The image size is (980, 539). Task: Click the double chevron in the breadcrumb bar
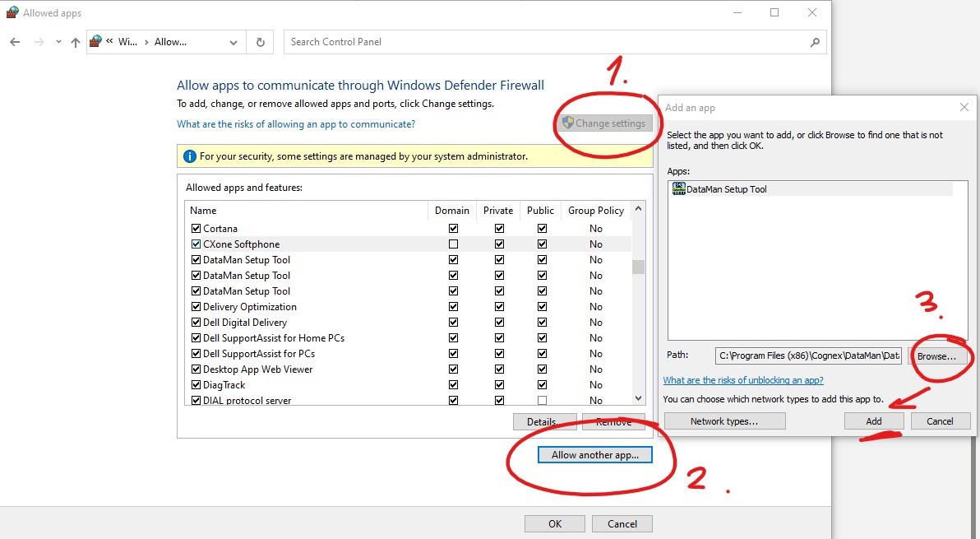click(x=109, y=41)
